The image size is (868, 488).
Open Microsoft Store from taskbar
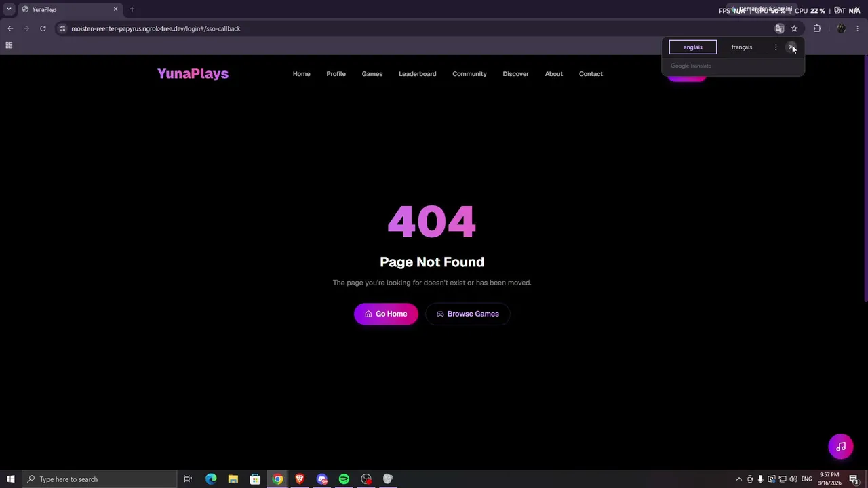click(x=255, y=479)
